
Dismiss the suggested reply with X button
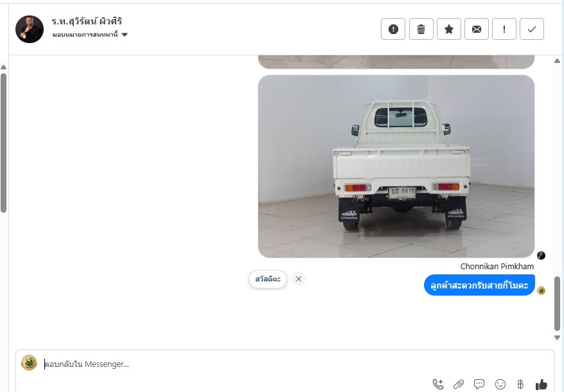[299, 279]
